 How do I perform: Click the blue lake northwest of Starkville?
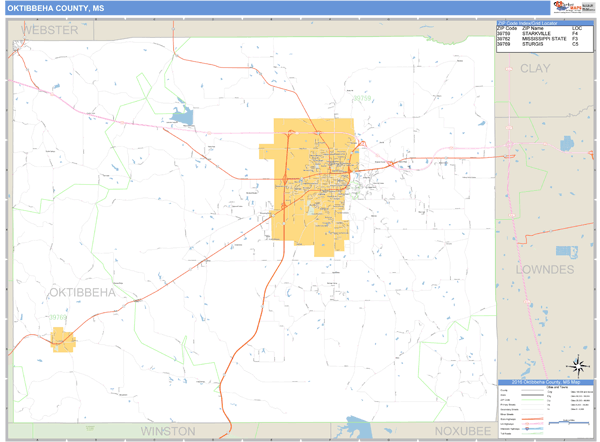point(182,116)
